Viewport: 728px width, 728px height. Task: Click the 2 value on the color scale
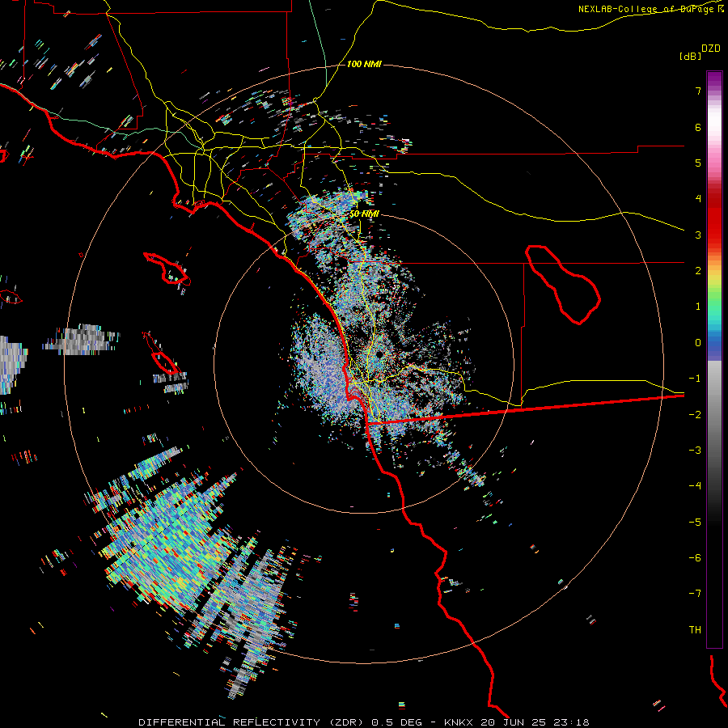click(x=698, y=271)
